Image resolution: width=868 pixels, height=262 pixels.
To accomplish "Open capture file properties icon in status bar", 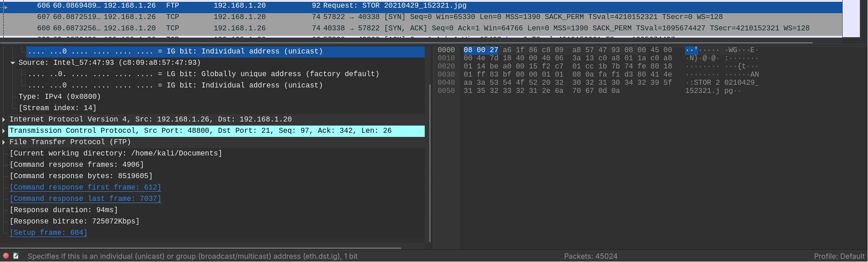I will [x=16, y=256].
